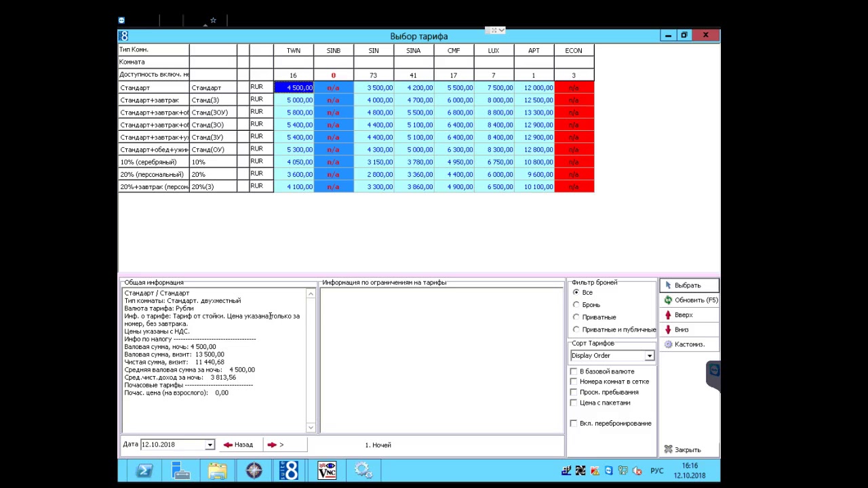Toggle the Цена с пакетами checkbox

click(x=574, y=403)
